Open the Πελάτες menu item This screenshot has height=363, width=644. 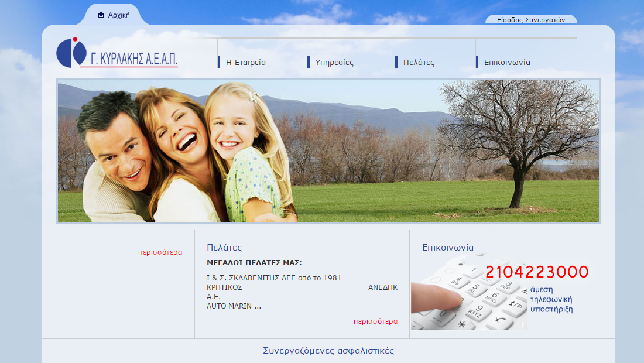(419, 63)
